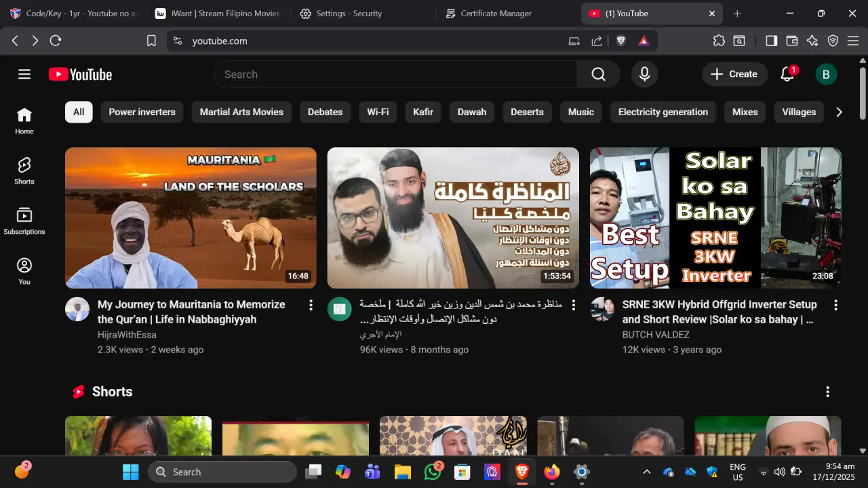The width and height of the screenshot is (868, 488).
Task: Select the Dawah chip
Action: 472,112
